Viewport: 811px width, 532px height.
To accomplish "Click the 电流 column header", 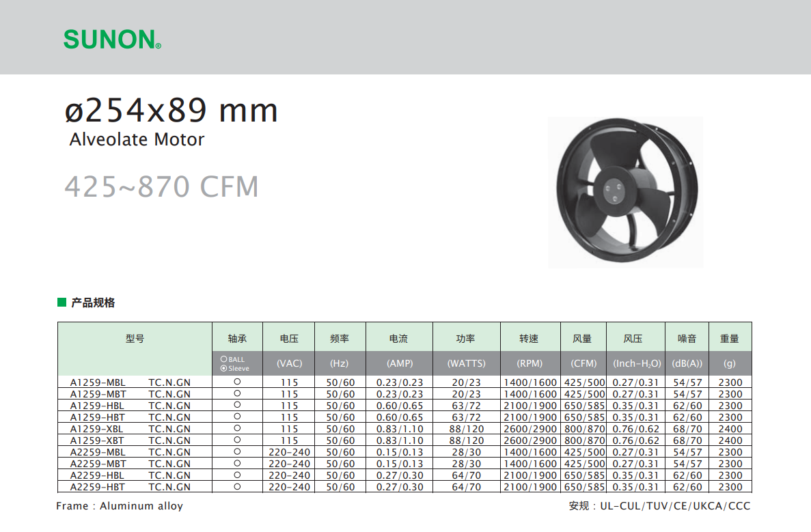I will click(x=399, y=339).
